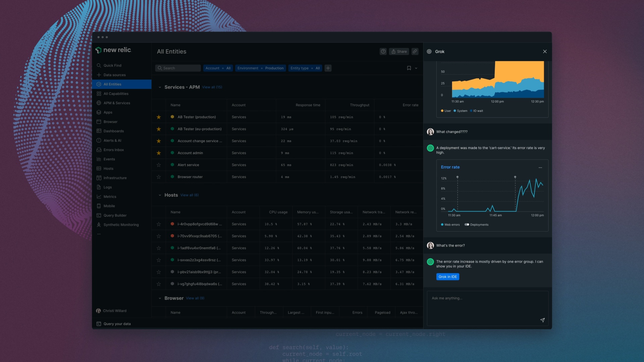Click the New Relic logo
Viewport: 644px width, 362px height.
[x=113, y=50]
